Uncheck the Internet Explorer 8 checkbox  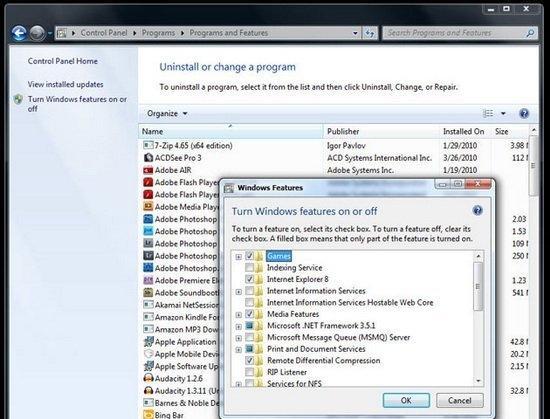[249, 279]
